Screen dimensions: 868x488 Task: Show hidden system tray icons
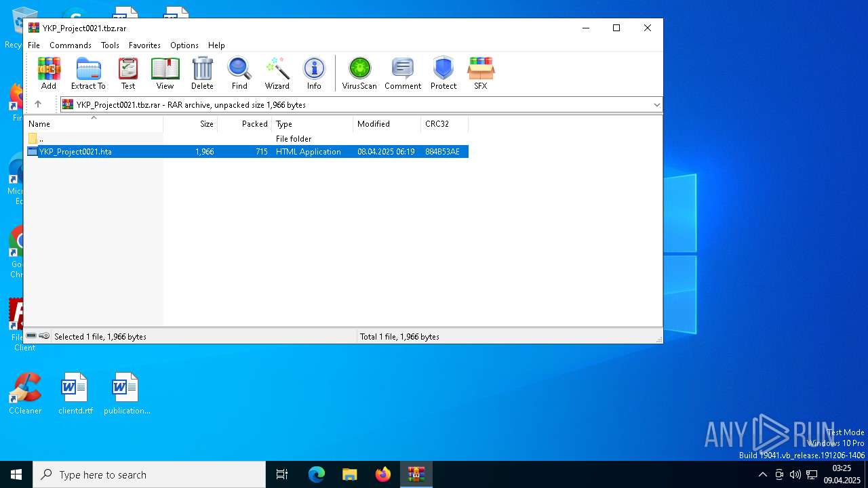coord(763,474)
